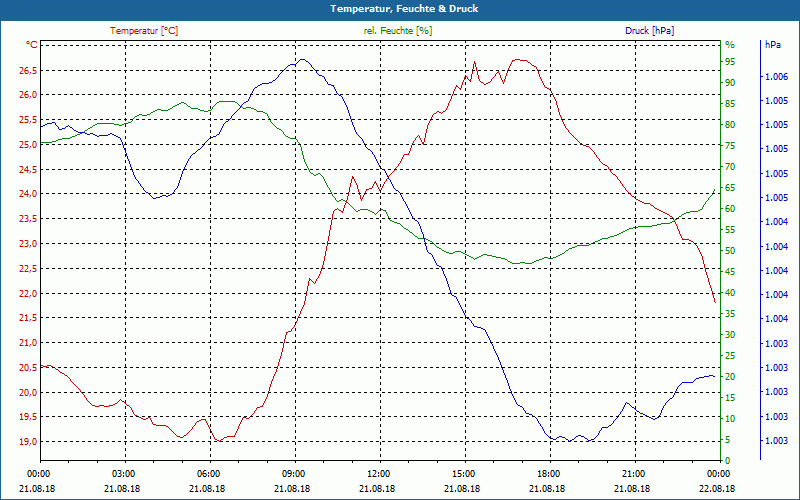Select the 18:00 time axis label
Screen dimensions: 800x500
550,473
